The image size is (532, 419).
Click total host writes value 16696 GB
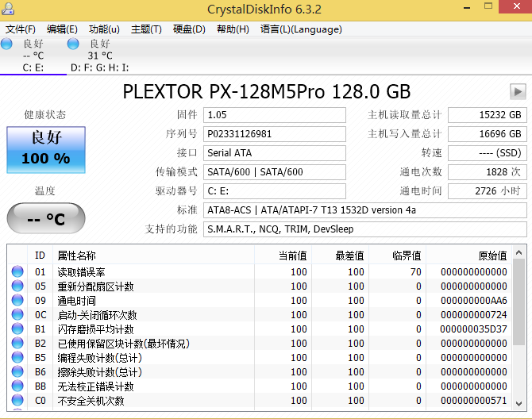click(x=488, y=134)
